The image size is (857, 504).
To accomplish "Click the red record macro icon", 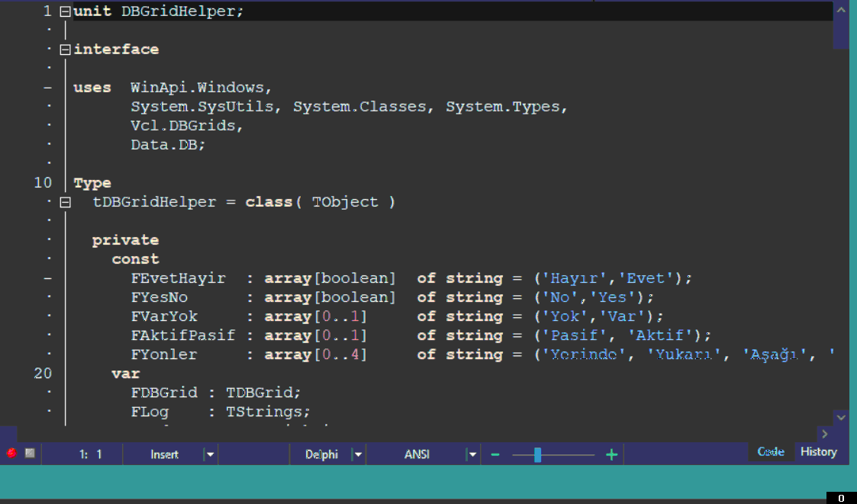I will coord(11,453).
